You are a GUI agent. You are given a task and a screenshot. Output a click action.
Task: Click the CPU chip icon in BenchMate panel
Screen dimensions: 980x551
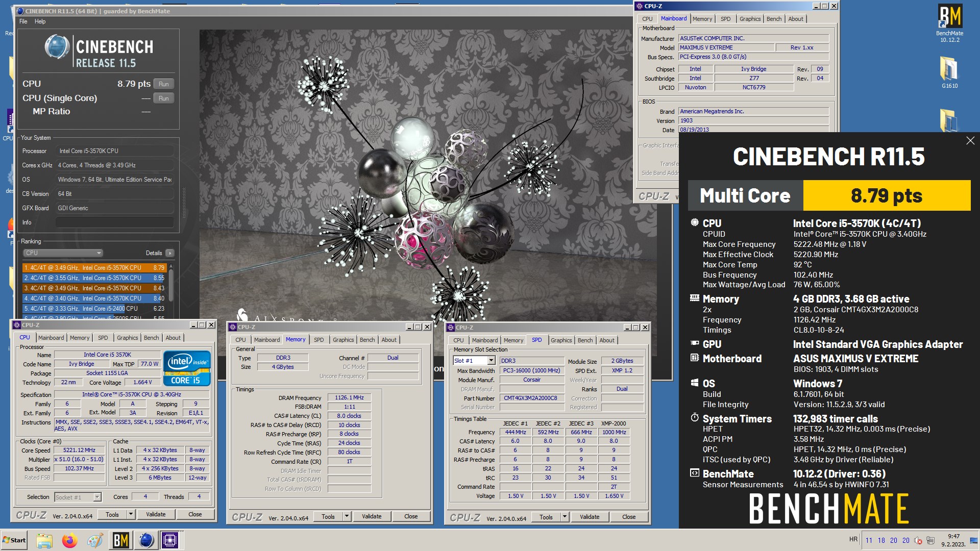[694, 222]
